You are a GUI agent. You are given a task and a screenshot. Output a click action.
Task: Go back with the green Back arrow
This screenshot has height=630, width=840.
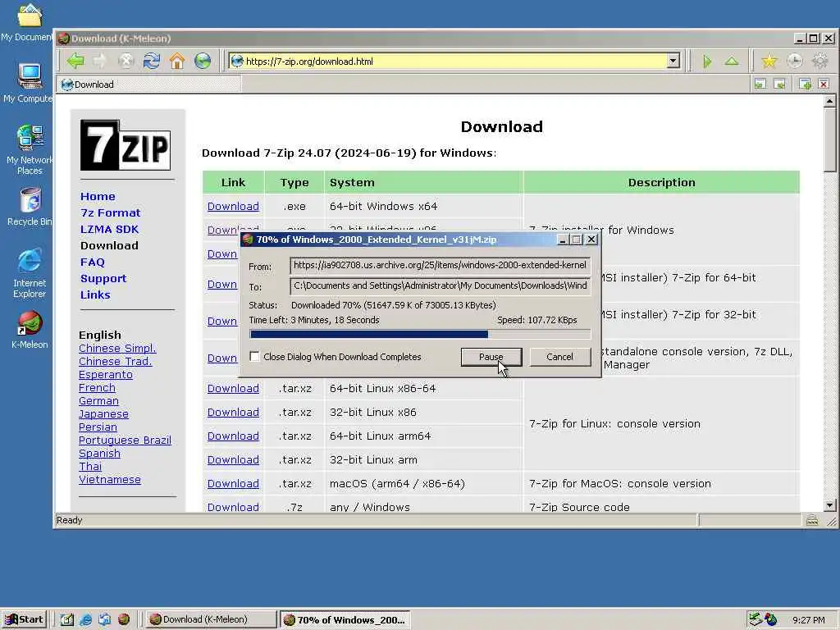75,61
